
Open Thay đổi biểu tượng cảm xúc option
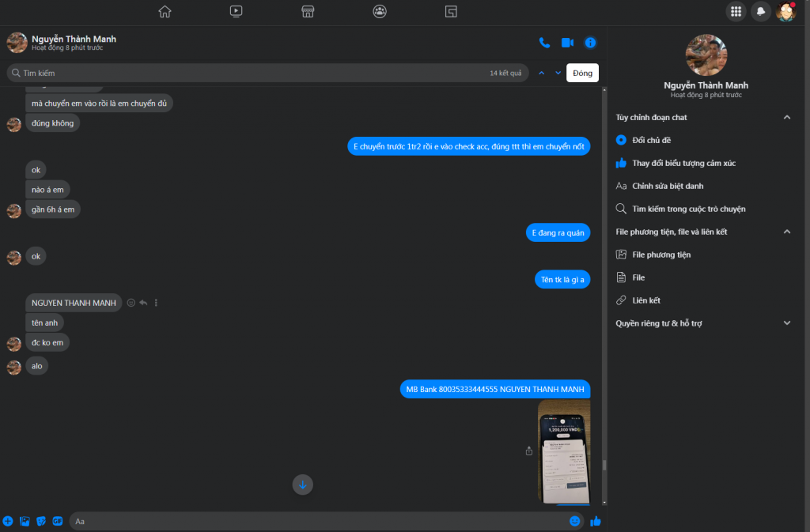683,163
